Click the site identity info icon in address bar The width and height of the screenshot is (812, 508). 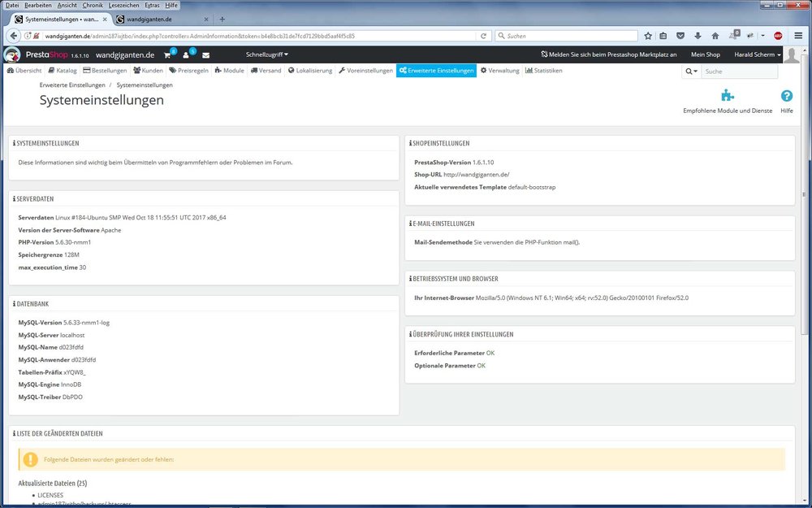28,36
